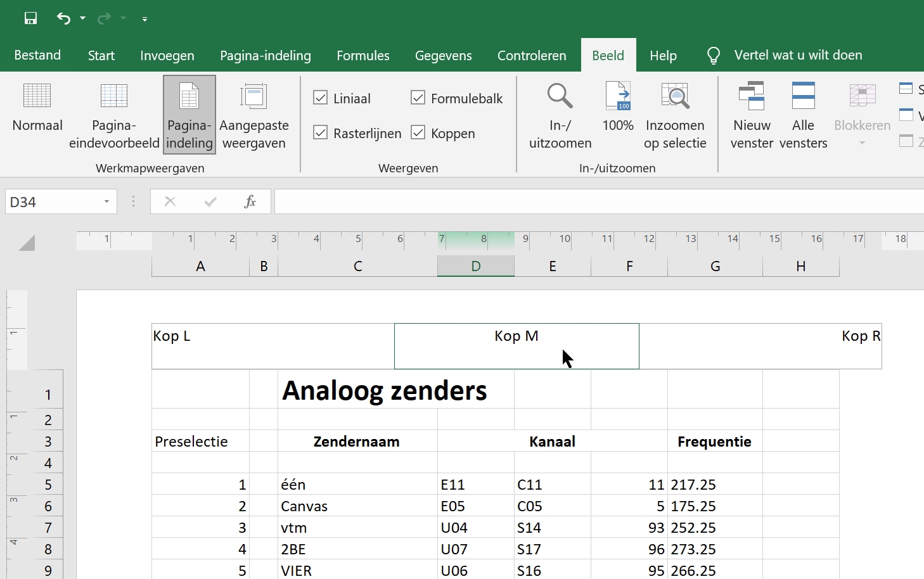Open Customize Quick Access Toolbar dropdown
This screenshot has width=924, height=579.
144,19
